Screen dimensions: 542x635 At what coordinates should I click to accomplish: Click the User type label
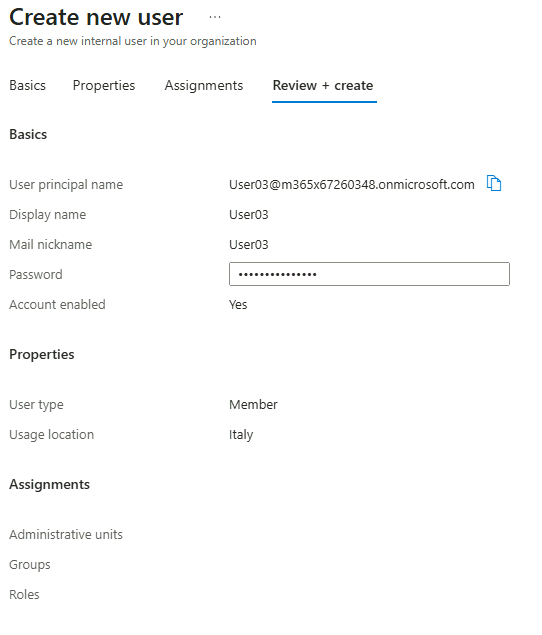(x=36, y=405)
